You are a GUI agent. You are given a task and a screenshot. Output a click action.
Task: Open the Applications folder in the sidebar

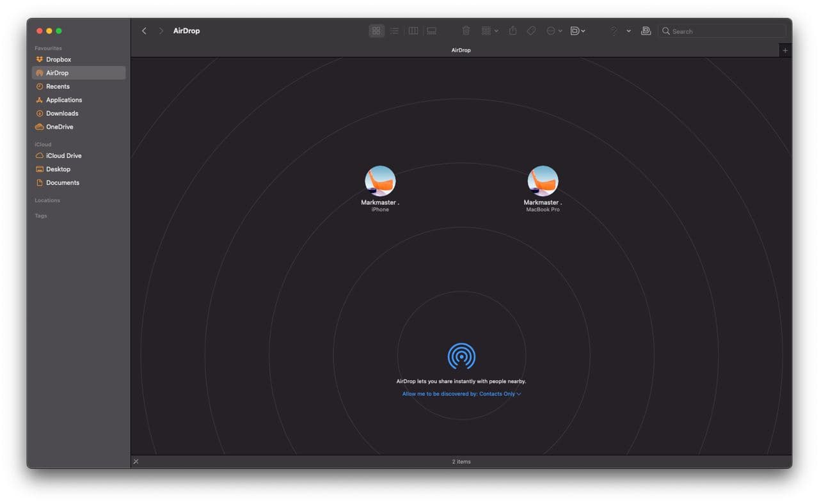coord(78,100)
